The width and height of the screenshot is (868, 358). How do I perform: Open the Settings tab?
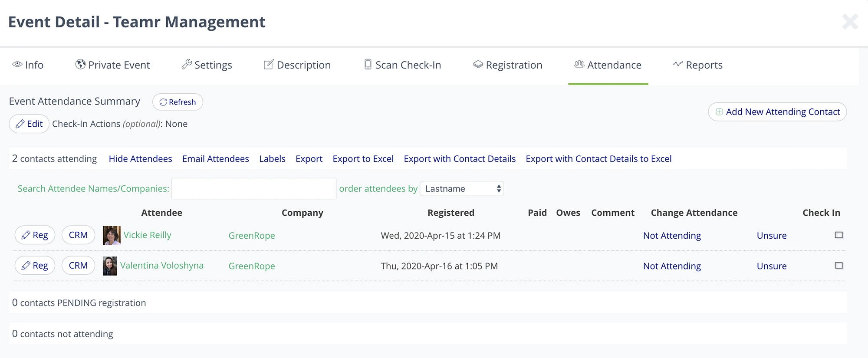[x=207, y=65]
